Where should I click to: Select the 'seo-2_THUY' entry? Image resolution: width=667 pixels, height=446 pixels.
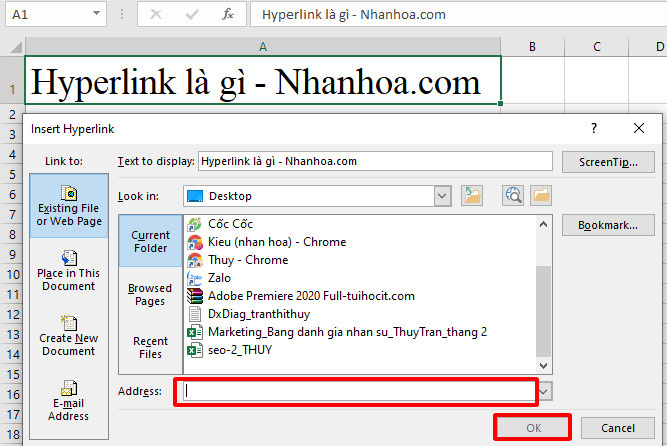click(240, 350)
